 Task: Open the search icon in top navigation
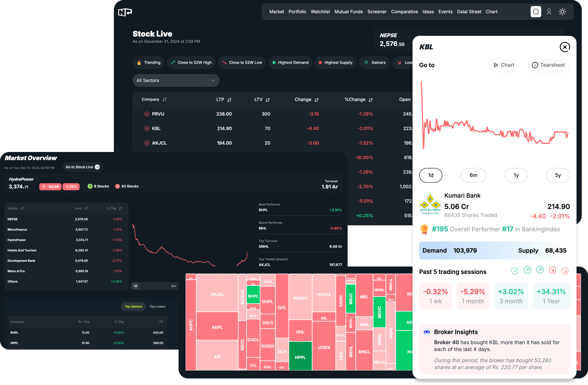pos(536,12)
